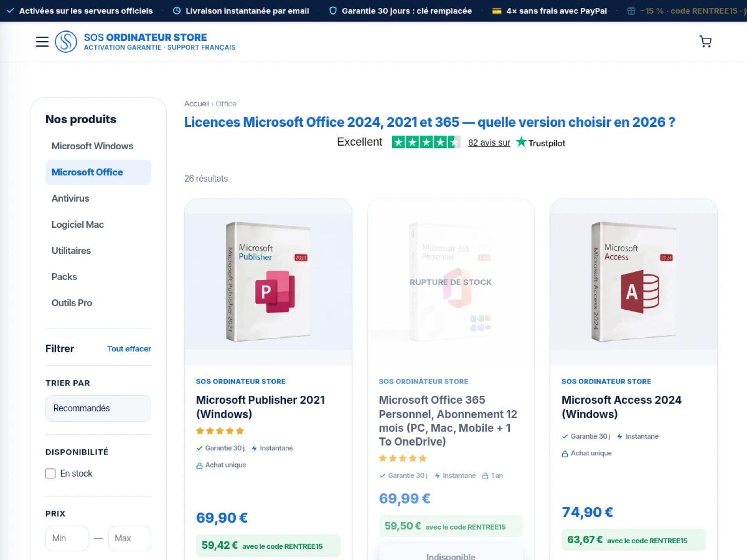This screenshot has height=560, width=747.
Task: Open Microsoft Publisher 2021 box image
Action: pos(268,281)
